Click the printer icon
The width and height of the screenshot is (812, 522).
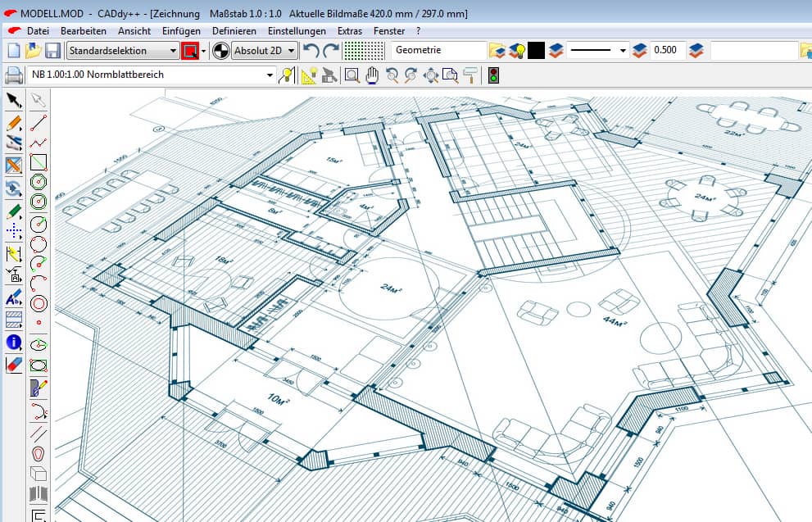click(13, 75)
